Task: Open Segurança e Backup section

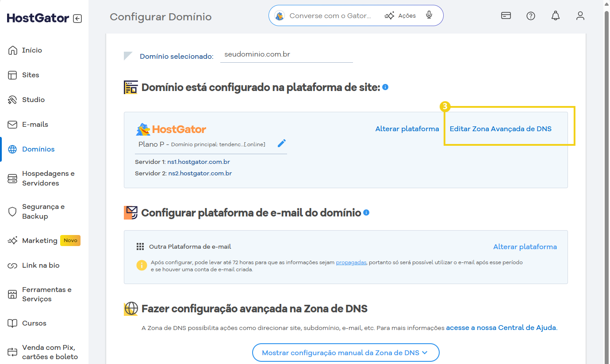Action: pos(43,212)
